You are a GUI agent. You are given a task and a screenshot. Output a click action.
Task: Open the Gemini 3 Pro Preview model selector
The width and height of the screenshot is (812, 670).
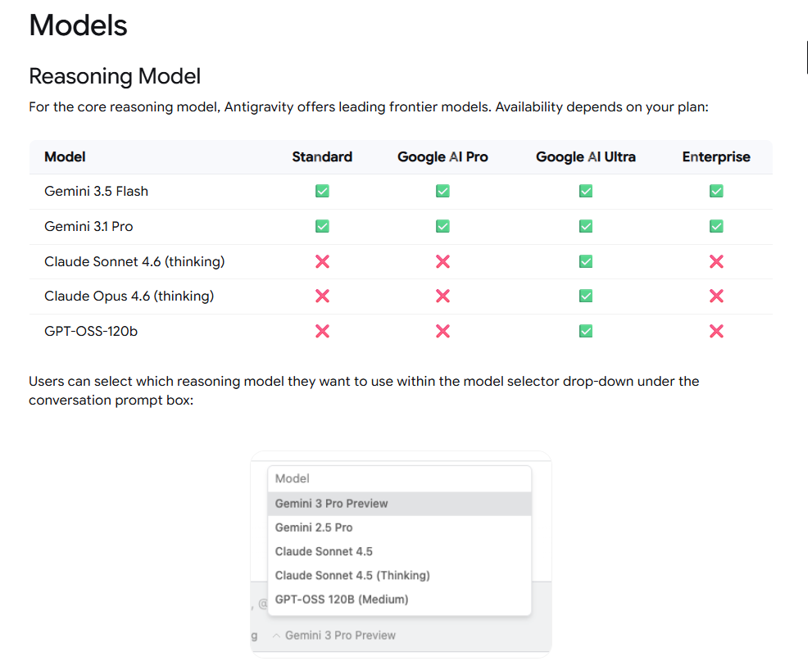click(x=334, y=636)
